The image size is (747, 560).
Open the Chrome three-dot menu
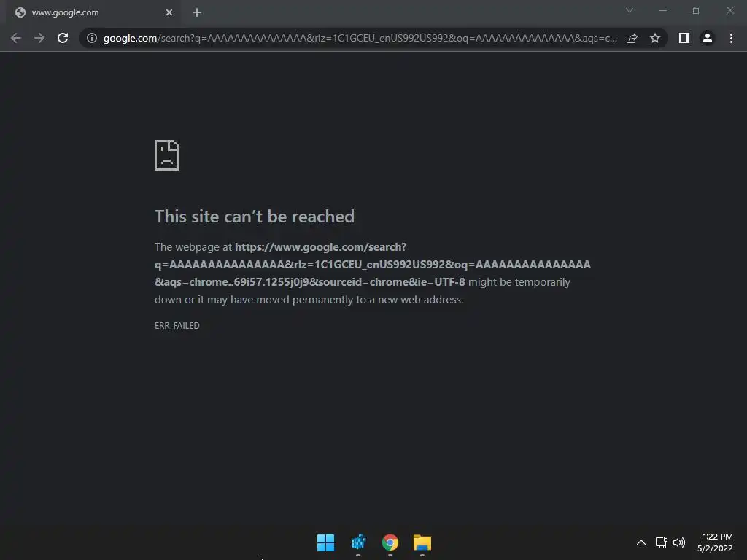click(731, 38)
